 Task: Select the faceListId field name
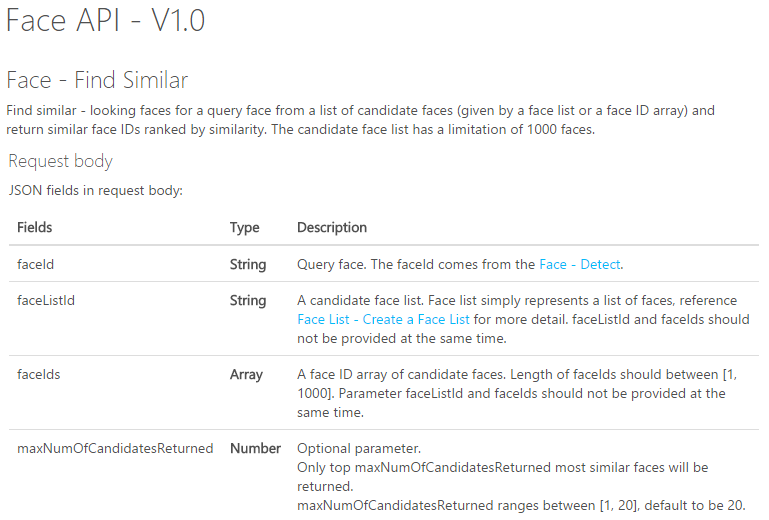(x=46, y=300)
